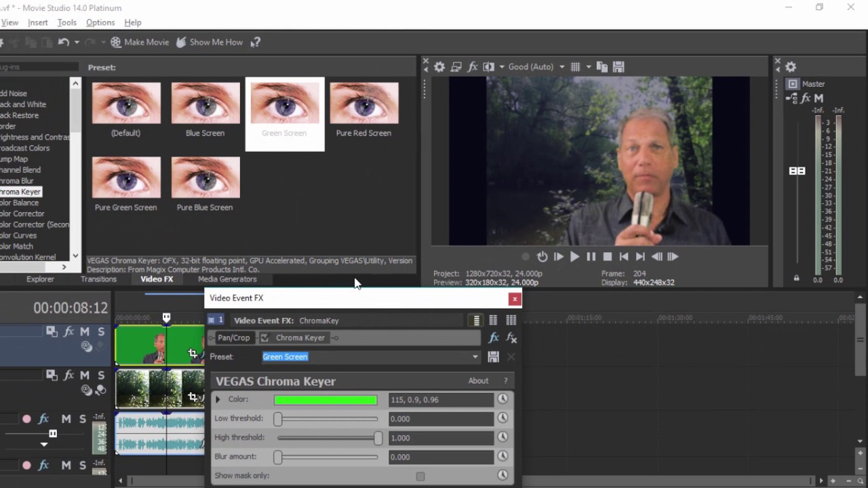Mute the first video track

point(85,331)
